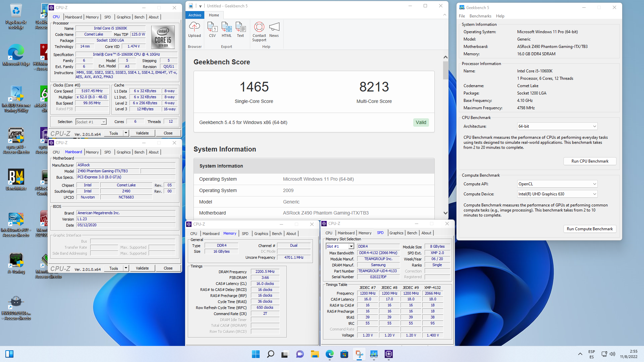Open the News icon in ribbon

274,29
